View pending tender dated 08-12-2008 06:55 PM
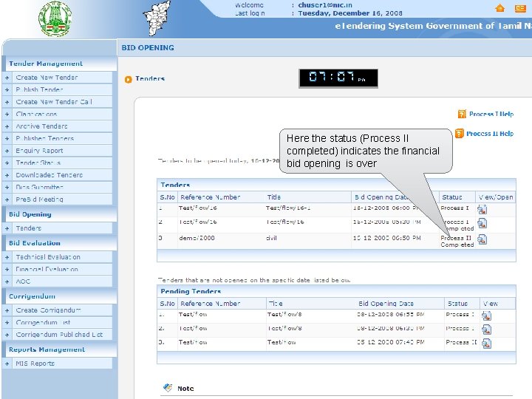 (x=486, y=316)
